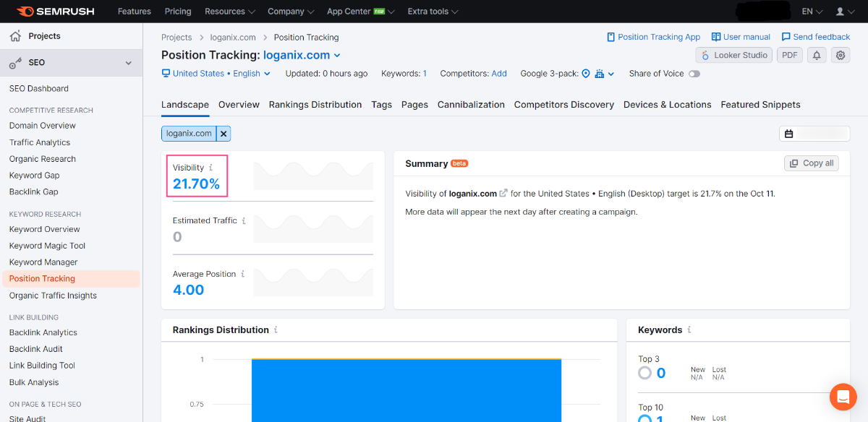The height and width of the screenshot is (422, 868).
Task: Collapse the SEO sidebar section
Action: click(x=129, y=63)
